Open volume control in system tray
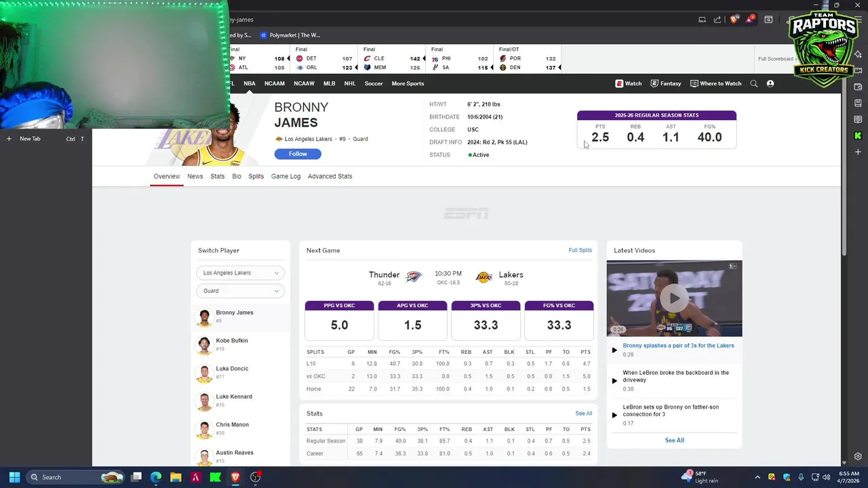Viewport: 868px width, 488px height. pyautogui.click(x=826, y=477)
